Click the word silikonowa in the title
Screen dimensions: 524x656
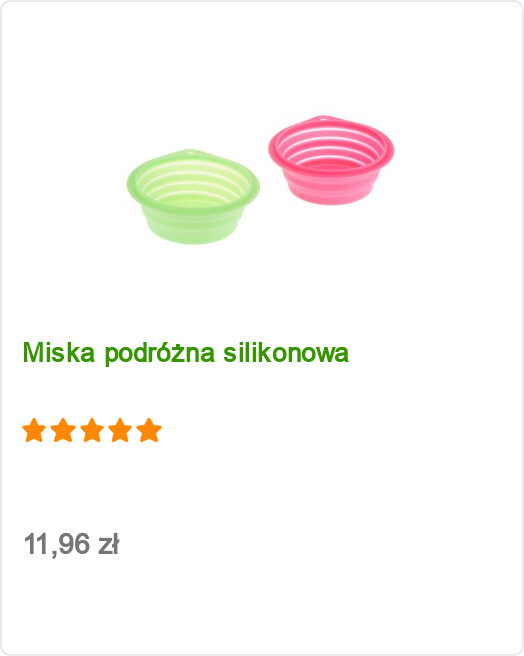(x=286, y=352)
